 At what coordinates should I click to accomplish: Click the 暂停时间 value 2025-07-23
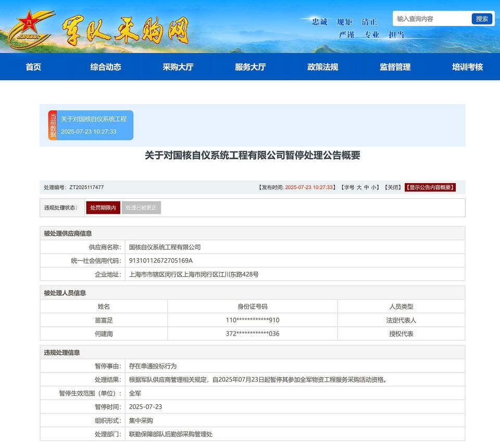coord(145,407)
